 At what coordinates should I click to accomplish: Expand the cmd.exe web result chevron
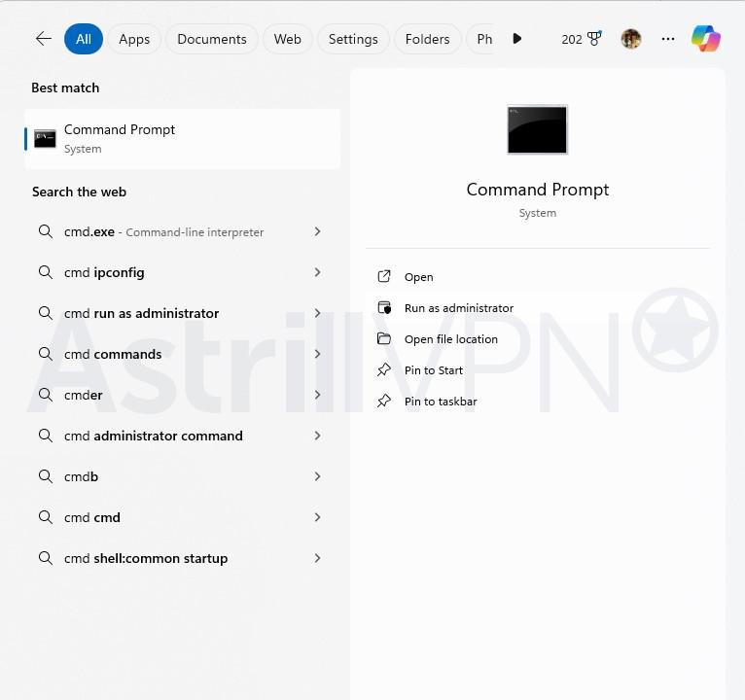tap(317, 231)
